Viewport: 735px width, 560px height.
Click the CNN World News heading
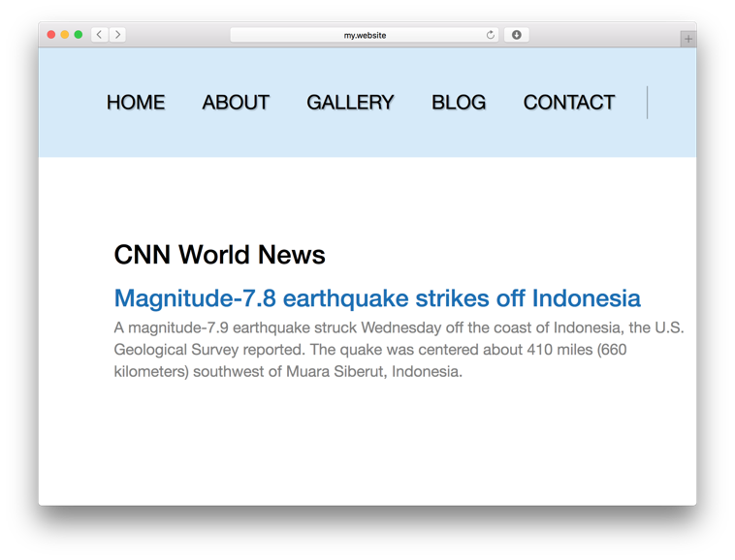pos(219,255)
